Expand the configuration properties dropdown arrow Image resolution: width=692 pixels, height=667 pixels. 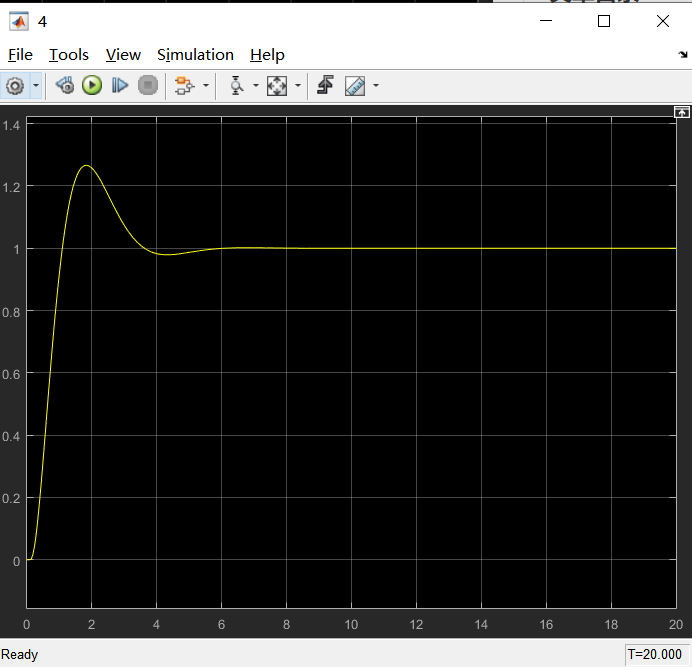pos(36,86)
